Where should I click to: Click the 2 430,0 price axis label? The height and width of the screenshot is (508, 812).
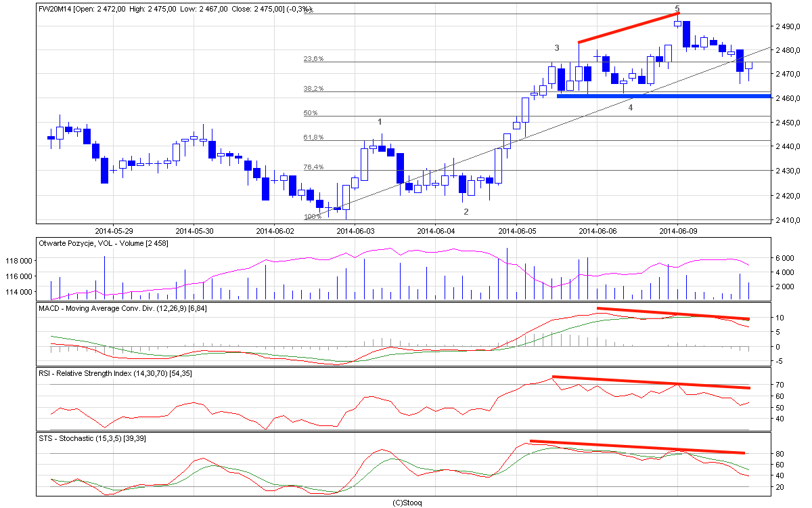pyautogui.click(x=787, y=171)
